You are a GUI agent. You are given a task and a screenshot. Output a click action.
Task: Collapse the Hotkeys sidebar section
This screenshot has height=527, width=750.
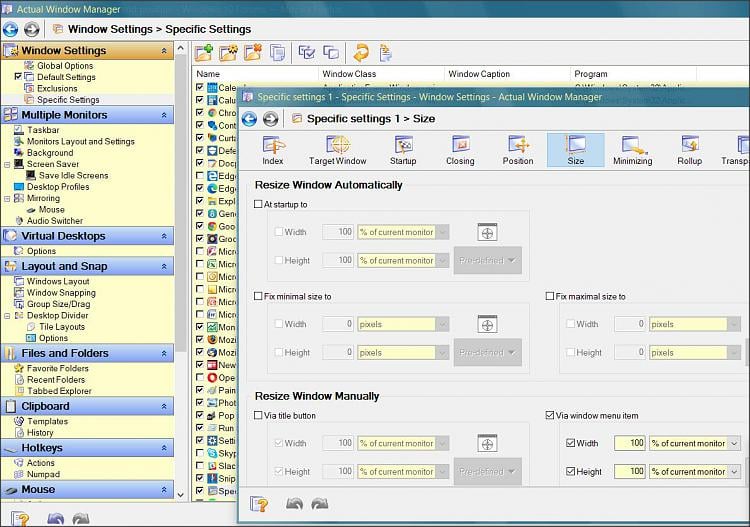tap(164, 448)
